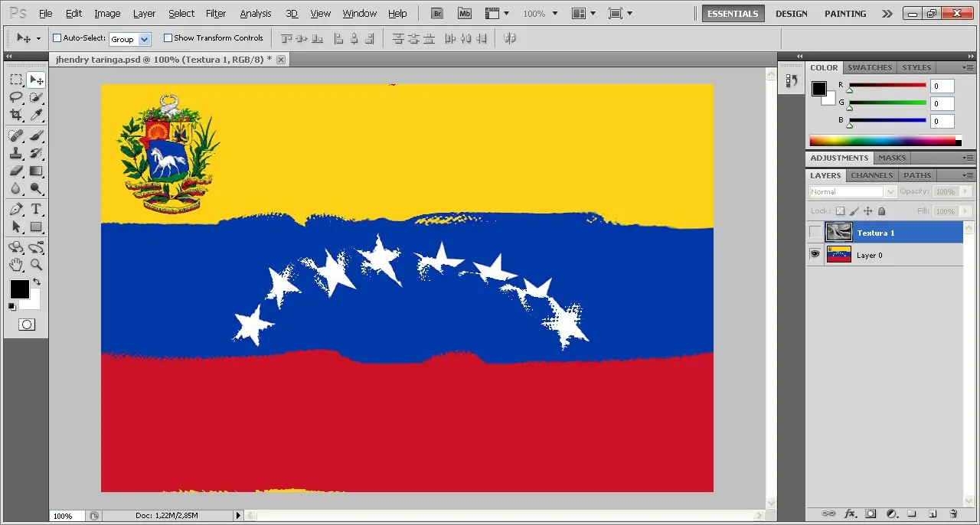Click the foreground color swatch in toolbox
Viewport: 980px width, 525px height.
(19, 289)
